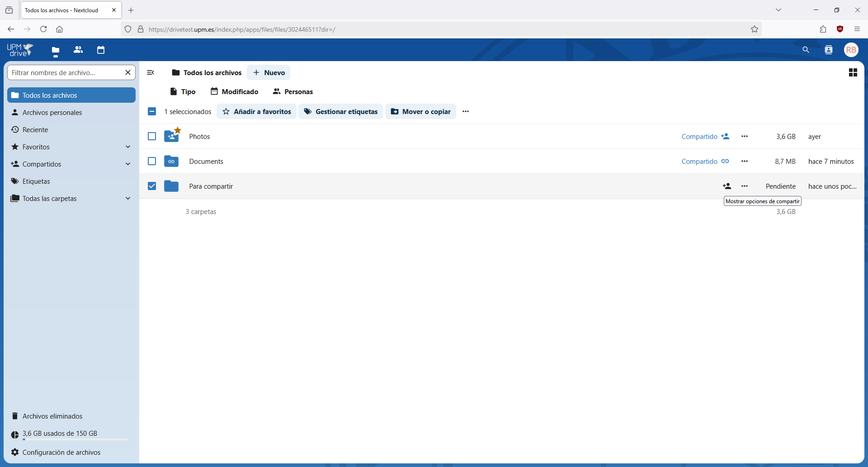The image size is (868, 467).
Task: Bookmark this page with star icon
Action: tap(755, 29)
